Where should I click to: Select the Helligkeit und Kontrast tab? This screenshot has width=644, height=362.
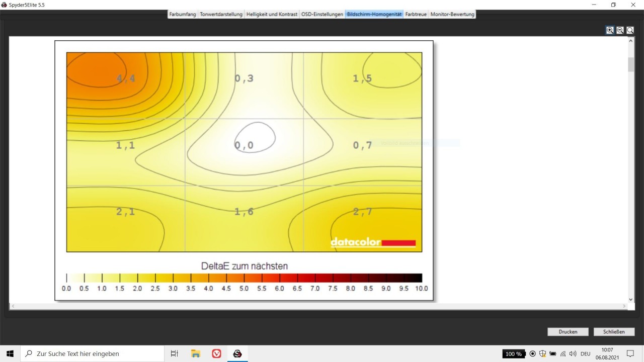(272, 14)
